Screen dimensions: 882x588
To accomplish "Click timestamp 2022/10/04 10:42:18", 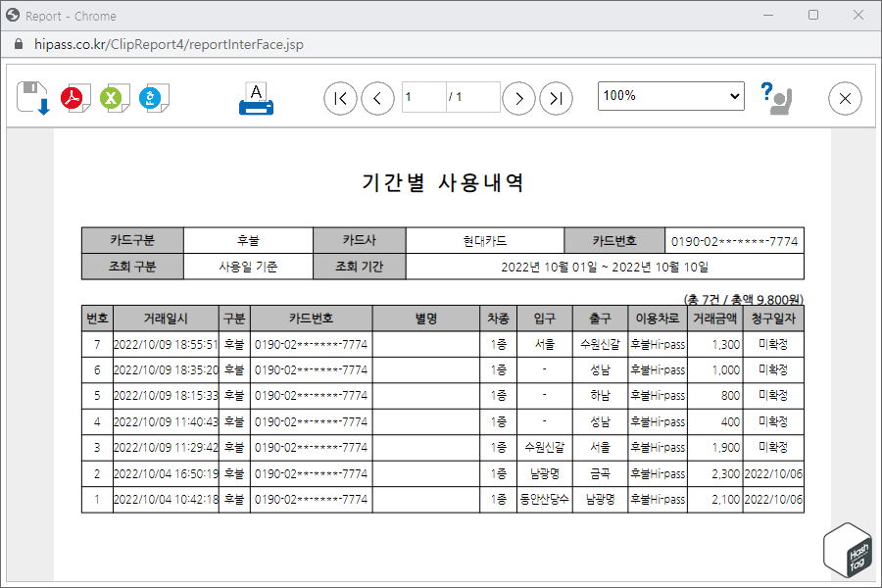I will tap(166, 499).
